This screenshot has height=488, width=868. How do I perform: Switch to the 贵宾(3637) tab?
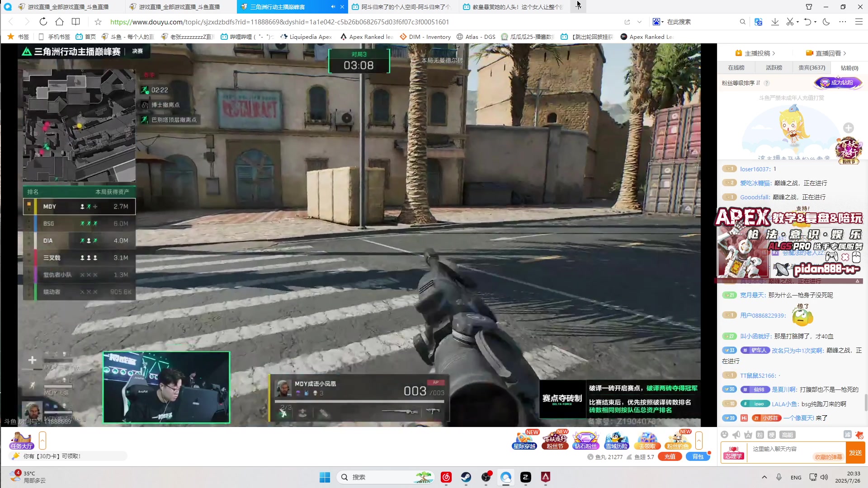(x=811, y=68)
